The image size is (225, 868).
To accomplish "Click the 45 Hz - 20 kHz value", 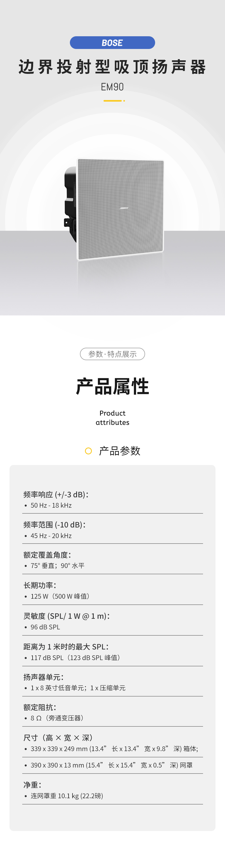I will (x=51, y=535).
